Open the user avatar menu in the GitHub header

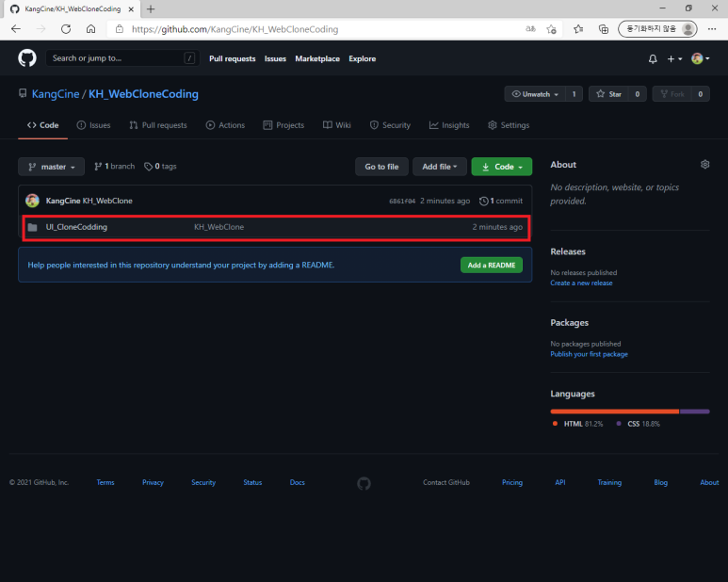pyautogui.click(x=700, y=58)
